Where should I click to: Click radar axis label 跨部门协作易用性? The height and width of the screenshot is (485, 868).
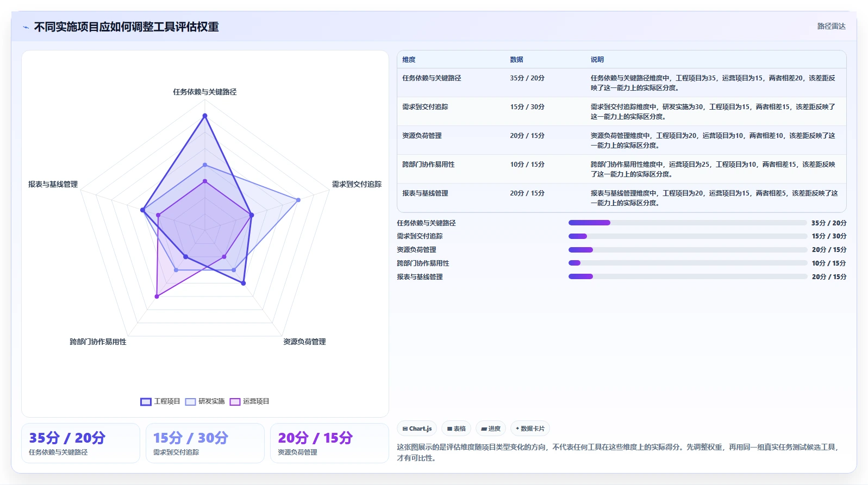pos(98,342)
